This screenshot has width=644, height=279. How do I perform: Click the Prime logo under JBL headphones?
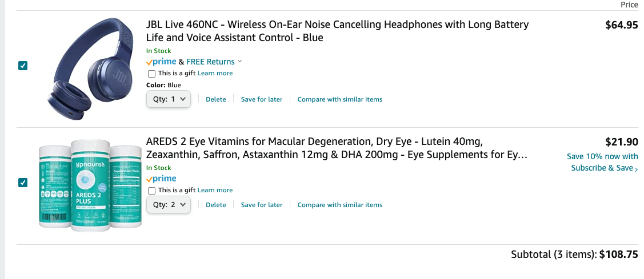pos(161,62)
